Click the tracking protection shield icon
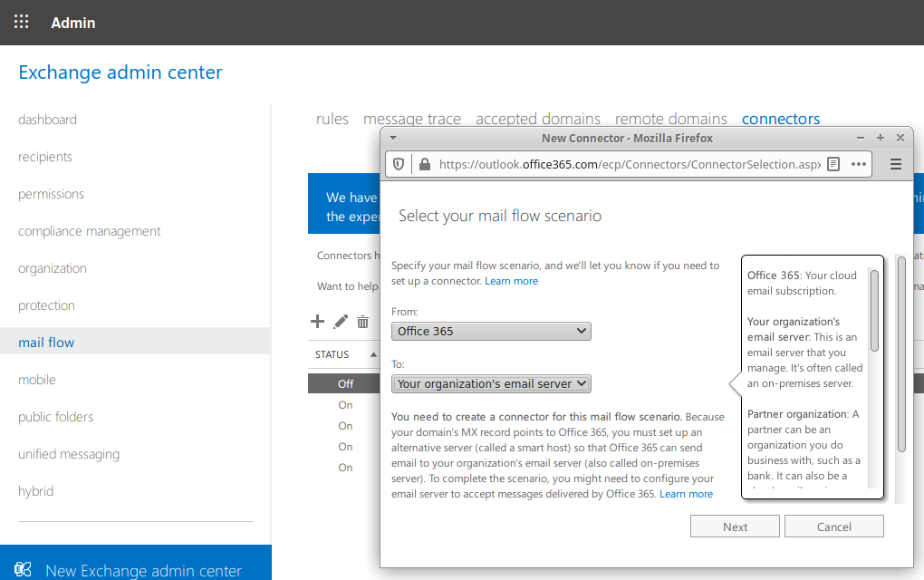 pyautogui.click(x=399, y=164)
